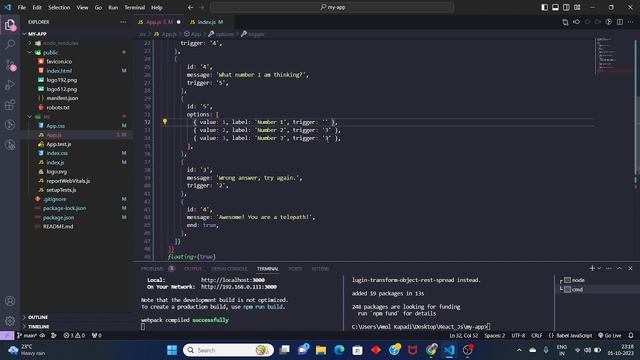The height and width of the screenshot is (360, 640).
Task: Toggle the secondary side bar layout
Action: click(566, 7)
